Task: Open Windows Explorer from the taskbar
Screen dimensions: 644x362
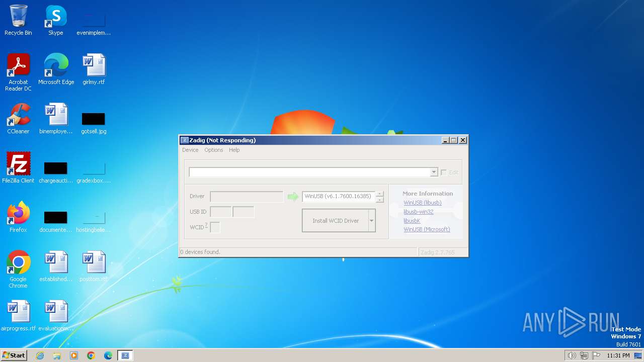Action: coord(57,355)
